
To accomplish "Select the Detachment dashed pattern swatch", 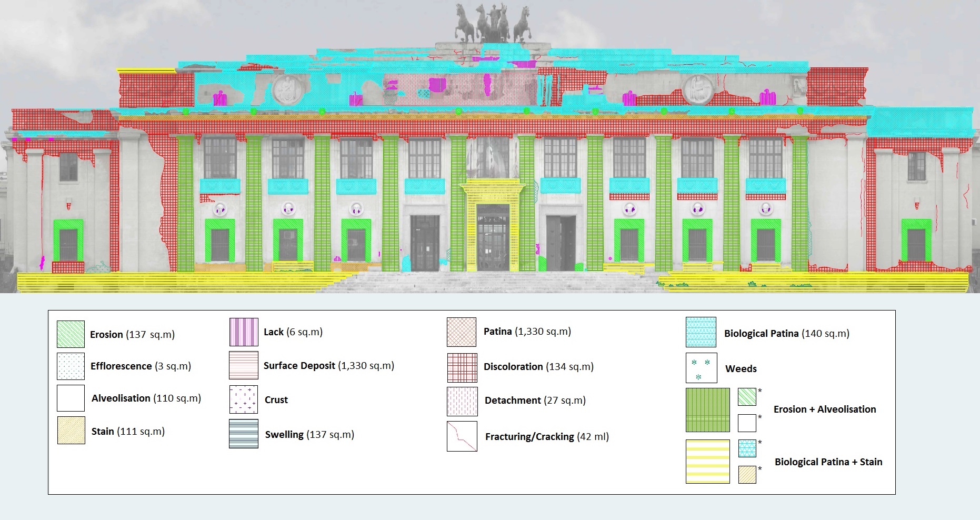I will click(462, 402).
